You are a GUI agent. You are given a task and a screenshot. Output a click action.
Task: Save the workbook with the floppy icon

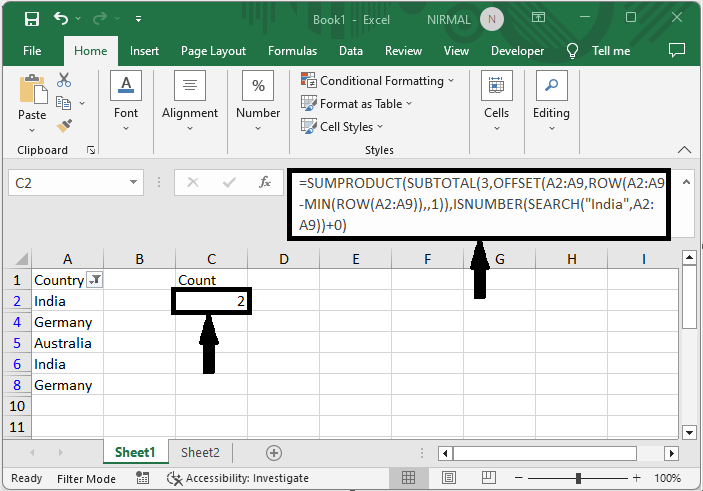click(x=32, y=19)
